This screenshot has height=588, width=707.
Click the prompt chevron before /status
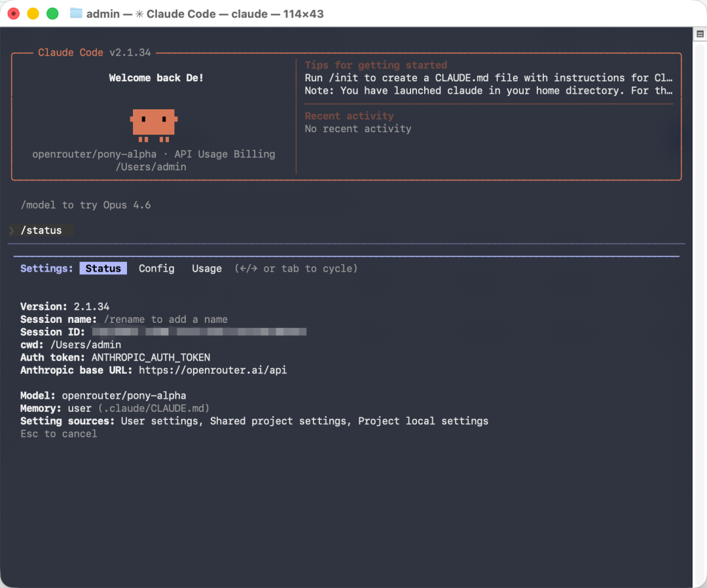tap(12, 230)
